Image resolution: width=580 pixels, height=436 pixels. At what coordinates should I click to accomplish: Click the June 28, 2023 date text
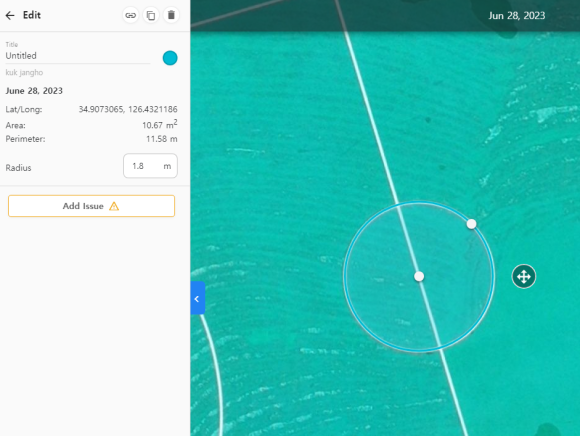tap(34, 91)
